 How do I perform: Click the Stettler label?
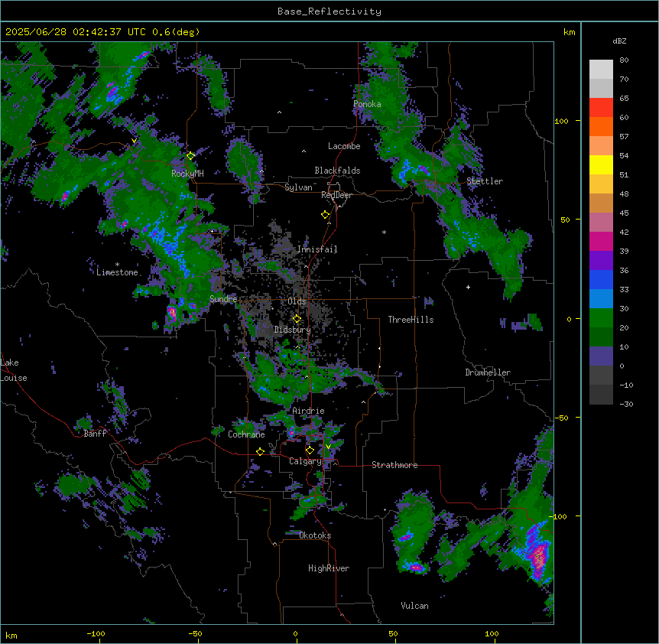[485, 181]
